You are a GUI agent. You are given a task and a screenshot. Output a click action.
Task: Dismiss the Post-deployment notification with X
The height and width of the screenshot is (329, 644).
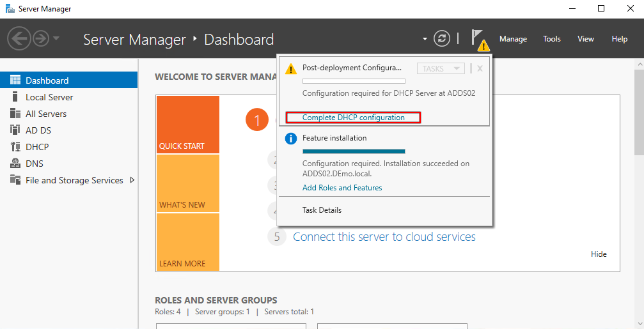point(480,68)
